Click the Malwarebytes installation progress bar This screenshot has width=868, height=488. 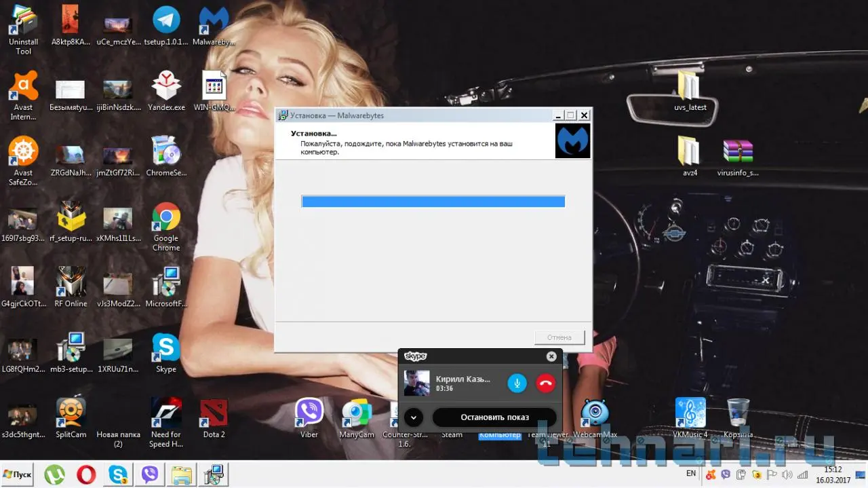point(433,202)
